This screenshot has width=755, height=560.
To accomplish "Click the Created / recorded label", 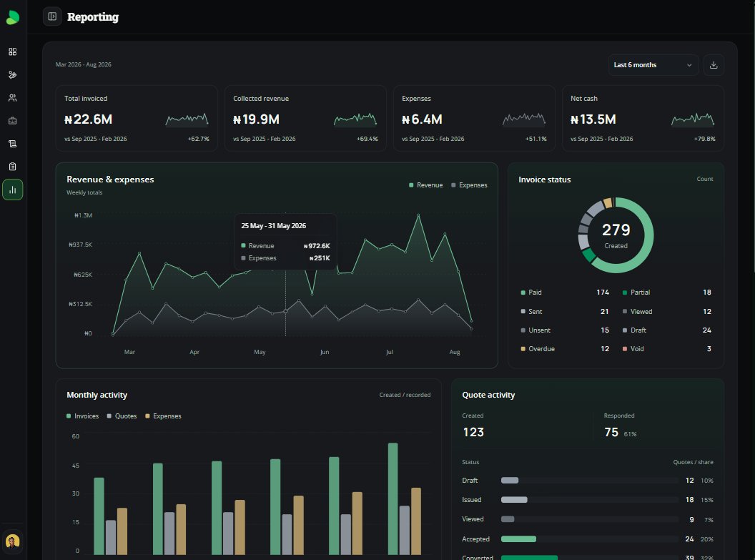I will [405, 395].
